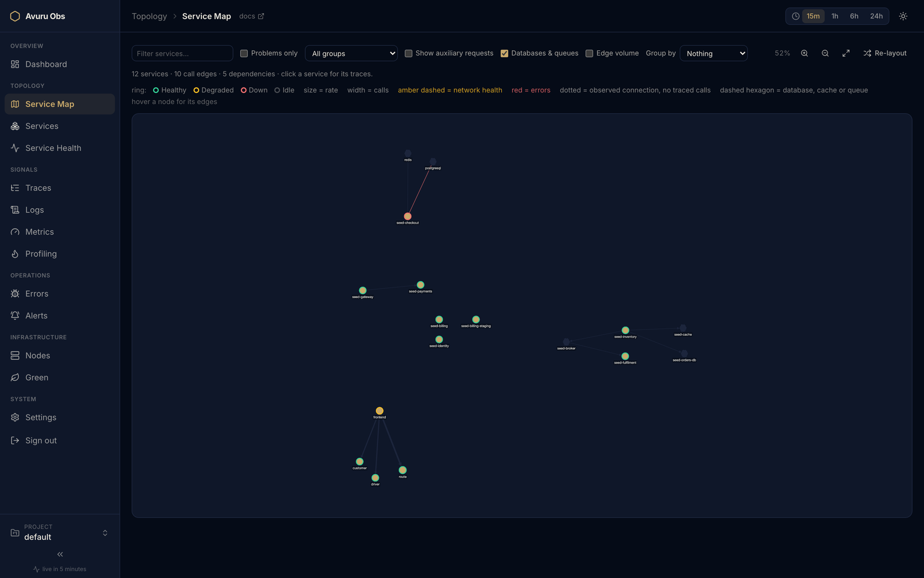This screenshot has width=924, height=578.
Task: Collapse the sidebar with double chevron icon
Action: tap(60, 554)
